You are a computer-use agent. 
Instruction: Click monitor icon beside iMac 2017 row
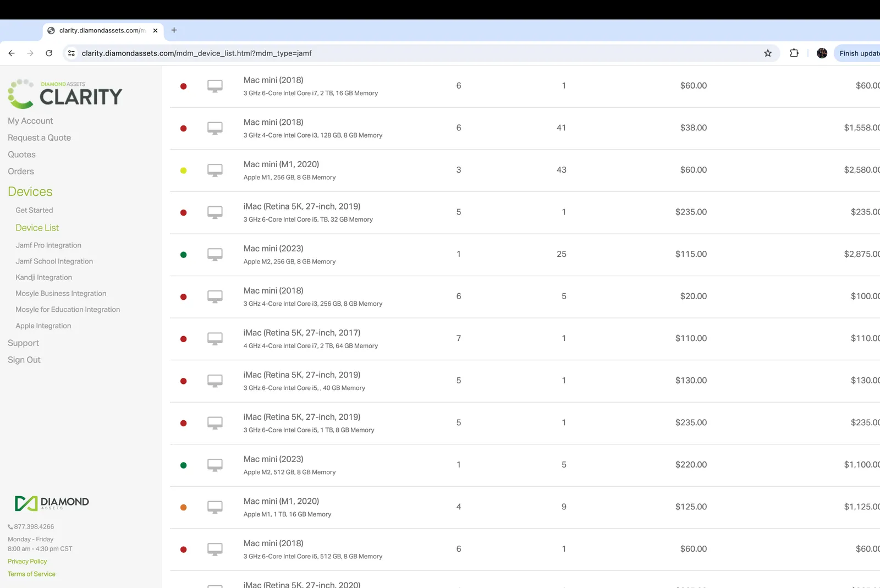[x=215, y=338]
